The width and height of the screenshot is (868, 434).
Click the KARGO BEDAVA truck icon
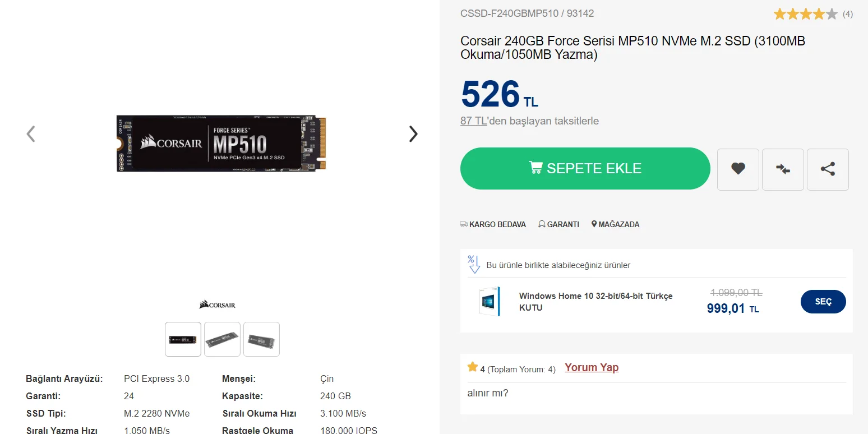[464, 224]
